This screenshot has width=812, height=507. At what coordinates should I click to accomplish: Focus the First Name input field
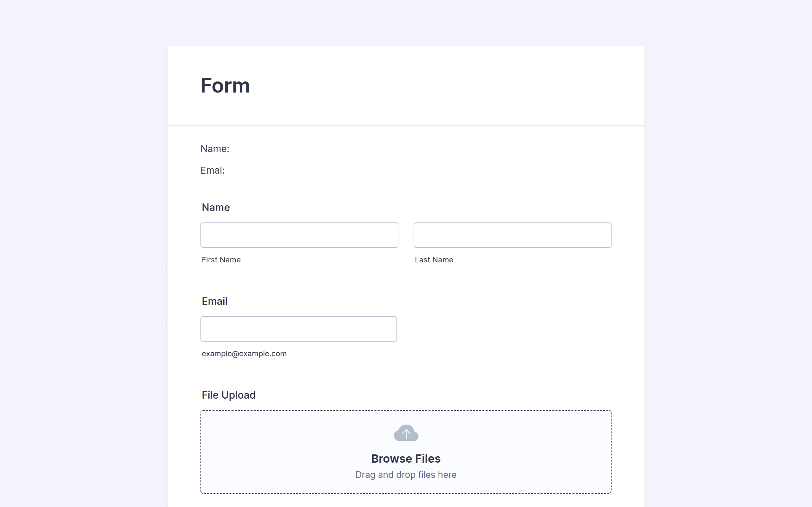(299, 235)
